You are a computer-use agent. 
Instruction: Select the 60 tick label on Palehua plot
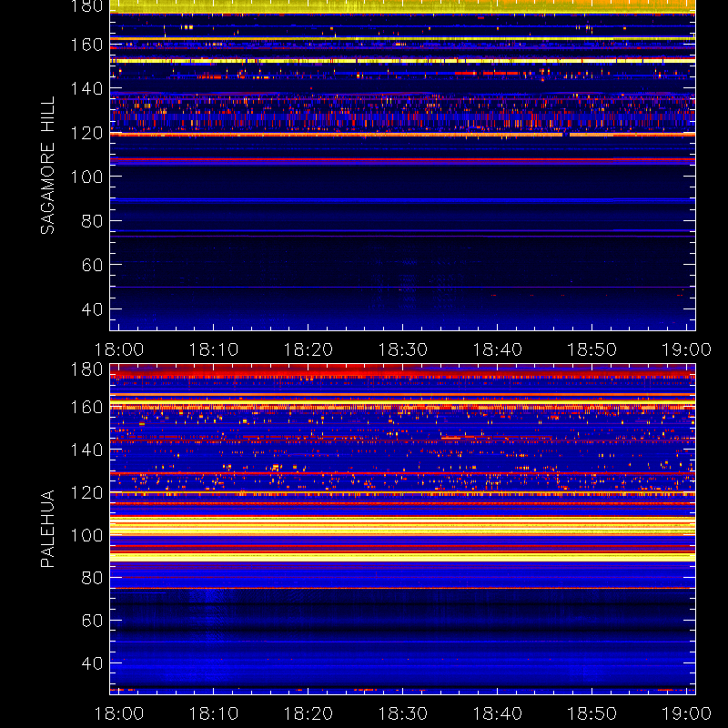point(92,621)
